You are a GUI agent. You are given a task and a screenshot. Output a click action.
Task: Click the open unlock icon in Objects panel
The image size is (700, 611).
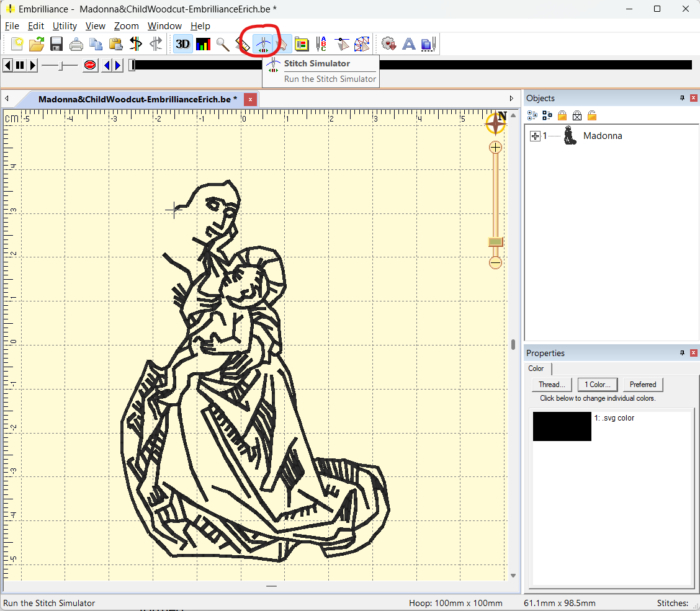592,115
